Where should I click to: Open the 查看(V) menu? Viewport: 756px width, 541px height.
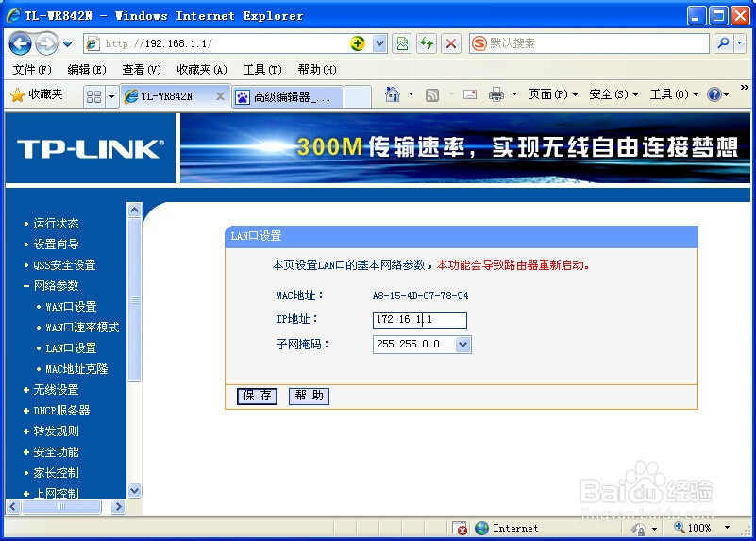coord(142,70)
